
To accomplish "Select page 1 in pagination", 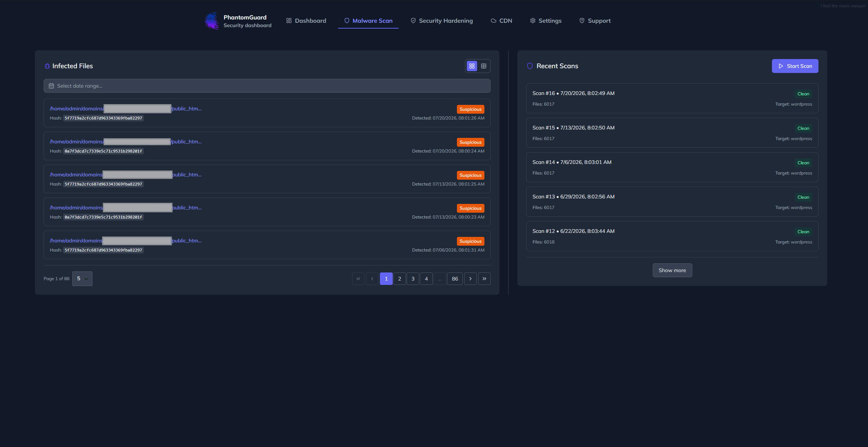I will tap(386, 279).
